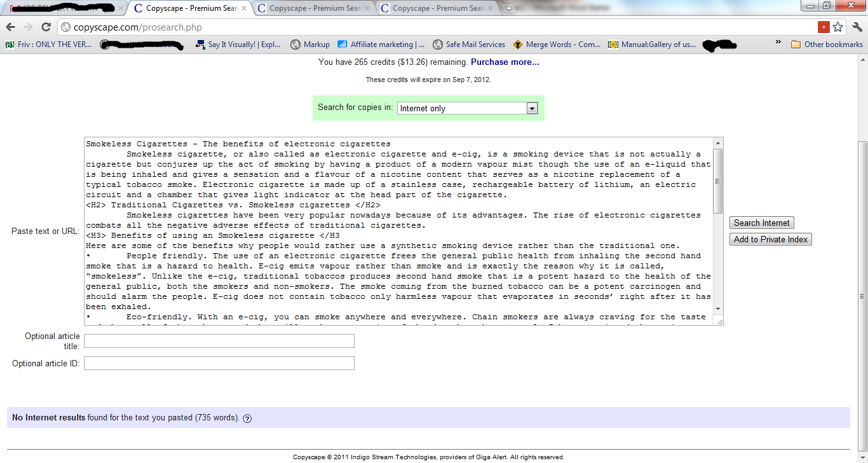This screenshot has height=463, width=868.
Task: Click the page's vertical scrollbar thumb
Action: [x=862, y=296]
